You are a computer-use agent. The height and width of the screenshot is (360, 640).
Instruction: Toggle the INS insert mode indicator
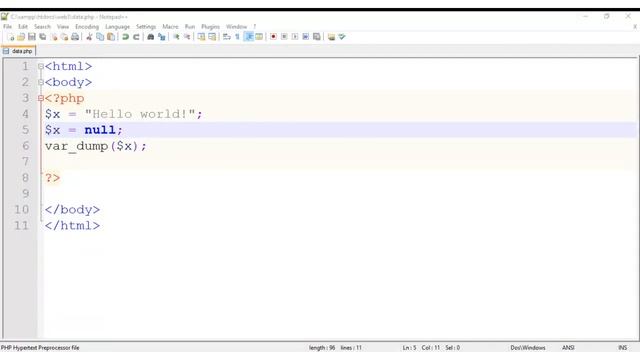click(622, 348)
